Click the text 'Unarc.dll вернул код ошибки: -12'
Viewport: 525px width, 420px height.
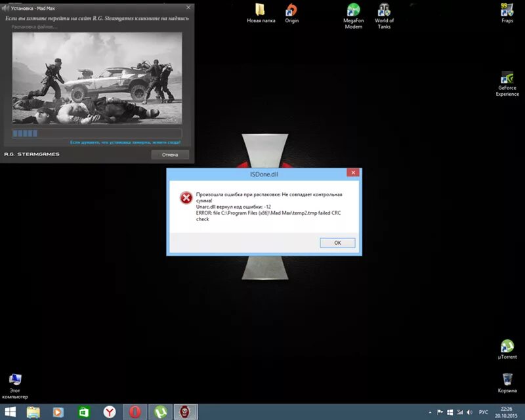[234, 207]
